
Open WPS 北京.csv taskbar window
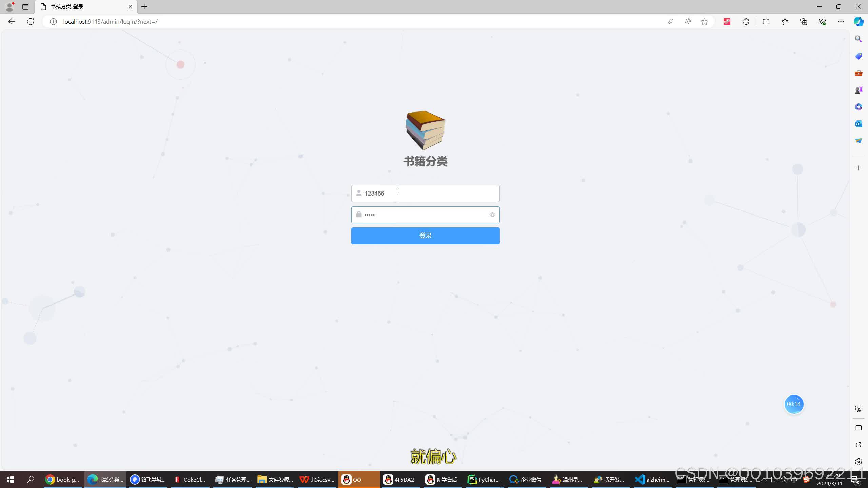click(x=317, y=480)
